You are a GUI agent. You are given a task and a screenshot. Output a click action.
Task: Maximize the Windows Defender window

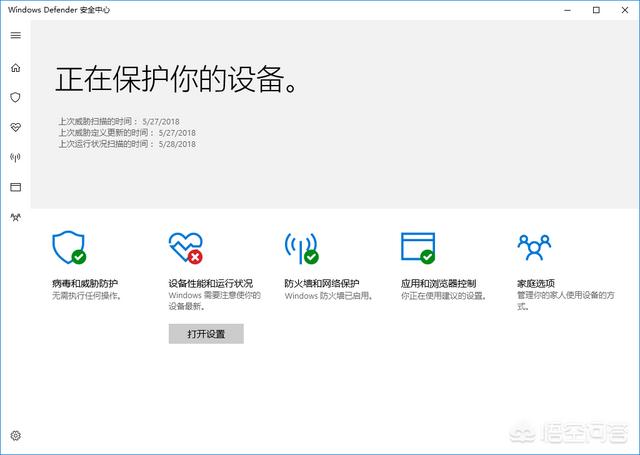coord(596,10)
